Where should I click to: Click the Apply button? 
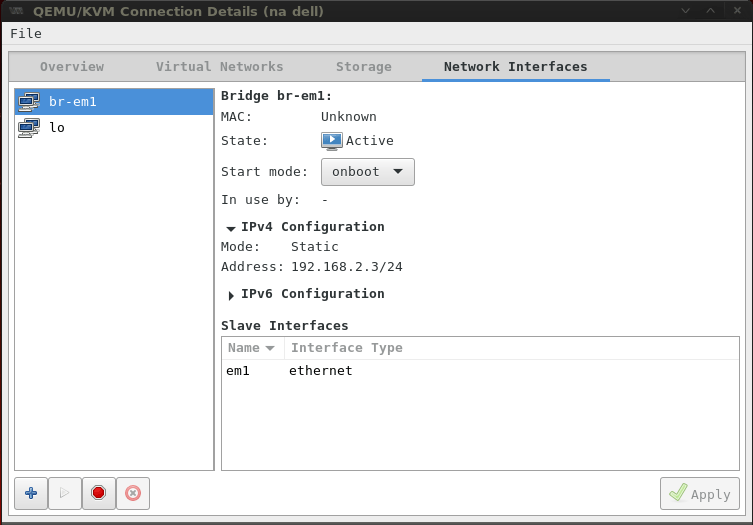pos(700,493)
